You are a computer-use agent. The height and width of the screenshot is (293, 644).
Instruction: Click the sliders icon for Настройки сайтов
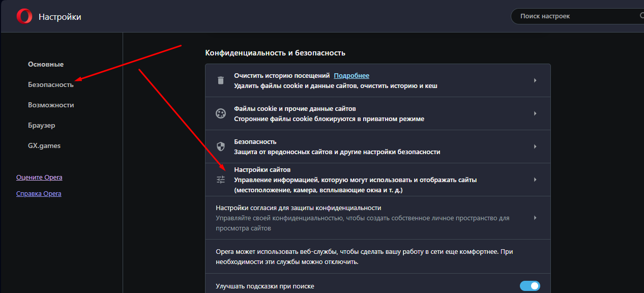220,180
